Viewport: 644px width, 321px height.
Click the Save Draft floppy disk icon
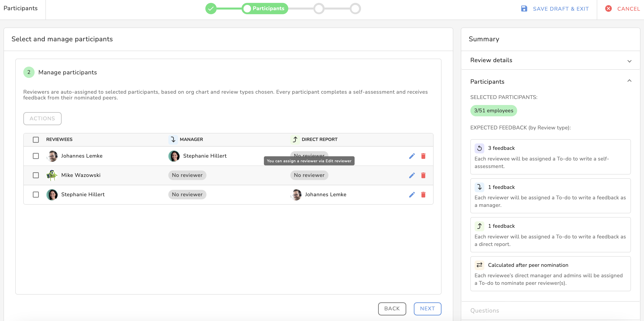click(x=524, y=9)
